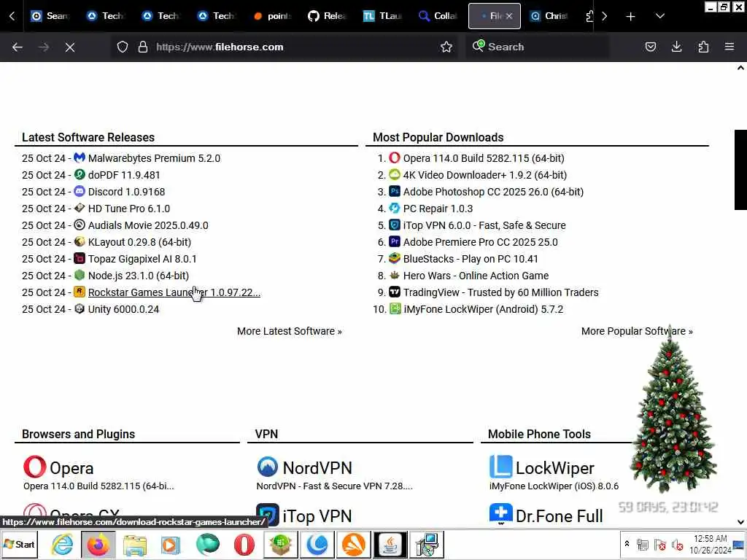
Task: Open the Firefox application menu
Action: [x=729, y=47]
